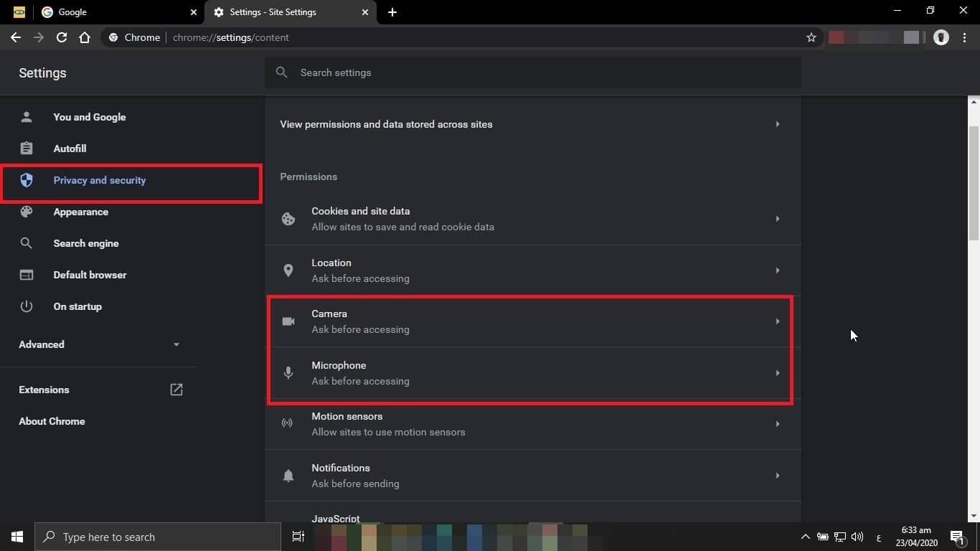
Task: Click the profile avatar icon
Action: pos(941,37)
